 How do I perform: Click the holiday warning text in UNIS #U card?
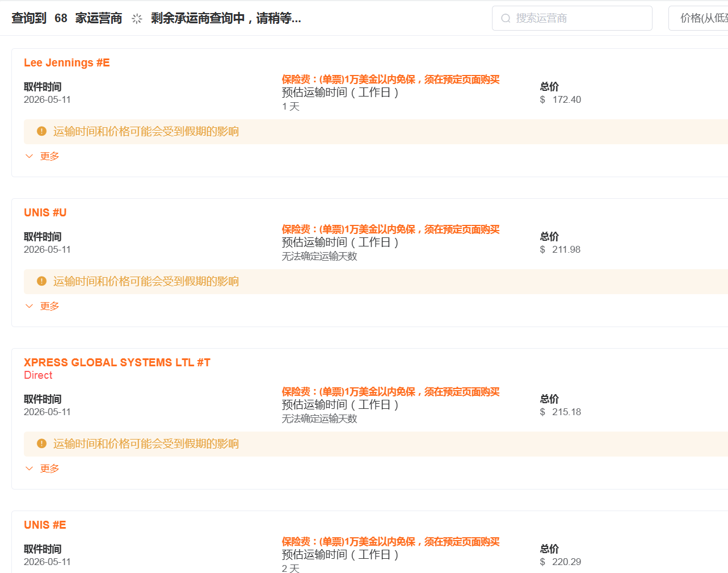coord(146,282)
